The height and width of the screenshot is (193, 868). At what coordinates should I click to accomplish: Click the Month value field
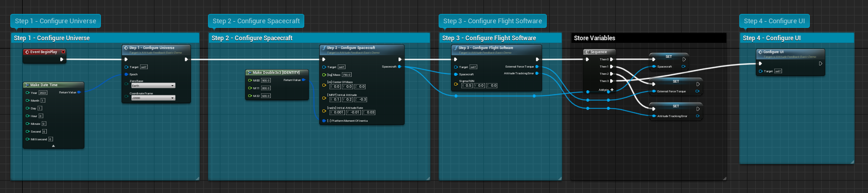(43, 101)
